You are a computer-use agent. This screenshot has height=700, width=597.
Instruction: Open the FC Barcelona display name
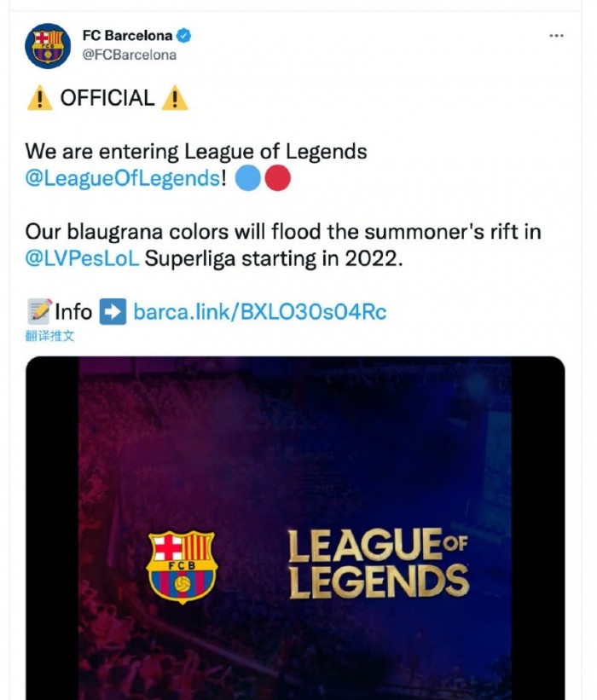point(127,36)
